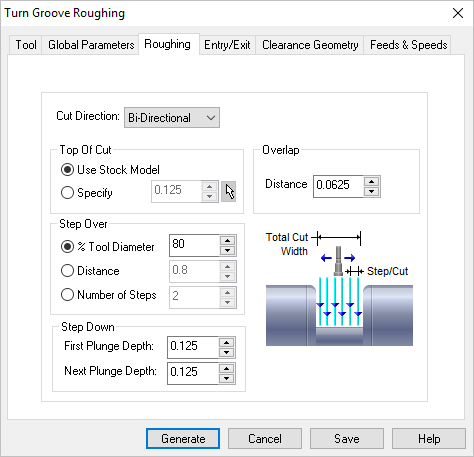474x457 pixels.
Task: Increase the % Tool Diameter value
Action: pos(228,241)
